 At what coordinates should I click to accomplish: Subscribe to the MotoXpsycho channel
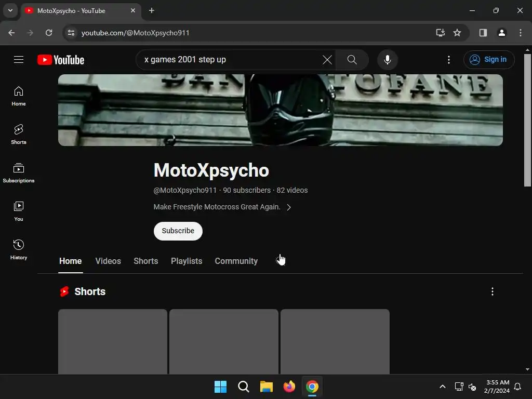[x=178, y=231]
